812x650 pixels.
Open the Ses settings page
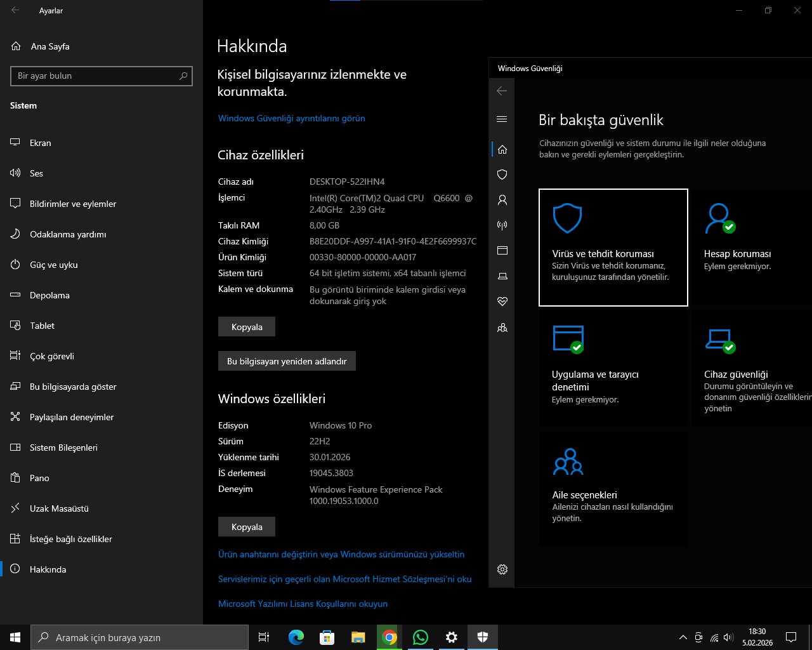(101, 173)
